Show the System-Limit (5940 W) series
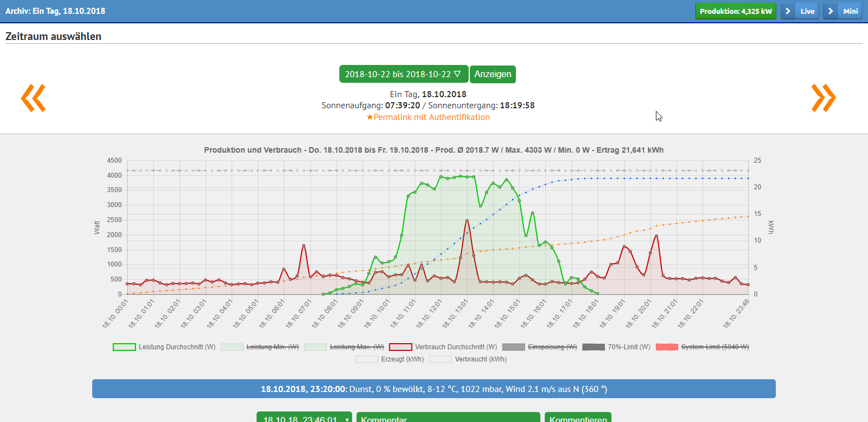The width and height of the screenshot is (868, 422). (703, 347)
